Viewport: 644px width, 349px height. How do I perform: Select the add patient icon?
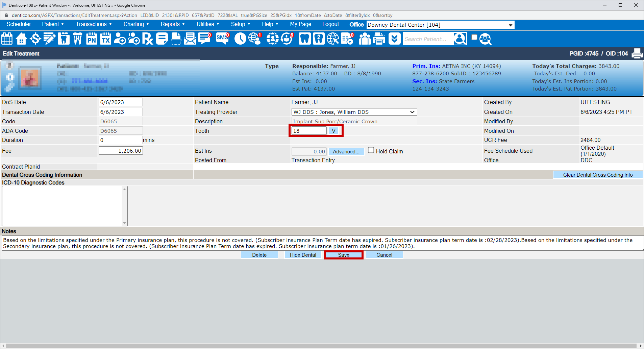point(120,39)
